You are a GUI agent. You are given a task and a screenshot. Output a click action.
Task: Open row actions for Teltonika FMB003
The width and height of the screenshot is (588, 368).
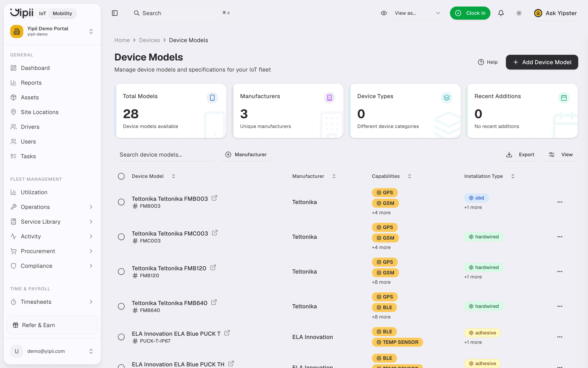tap(560, 202)
